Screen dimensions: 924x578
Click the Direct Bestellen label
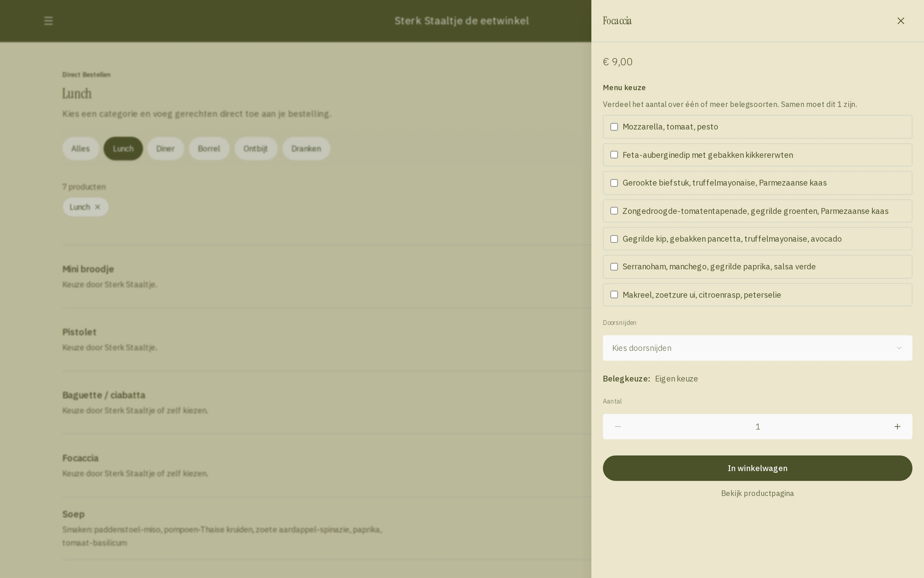(86, 74)
